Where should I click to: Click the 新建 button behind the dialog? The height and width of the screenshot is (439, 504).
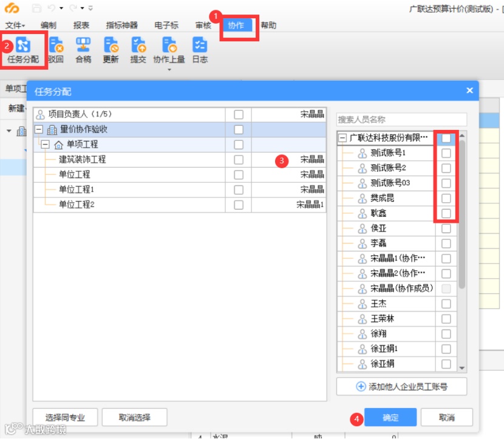[17, 108]
